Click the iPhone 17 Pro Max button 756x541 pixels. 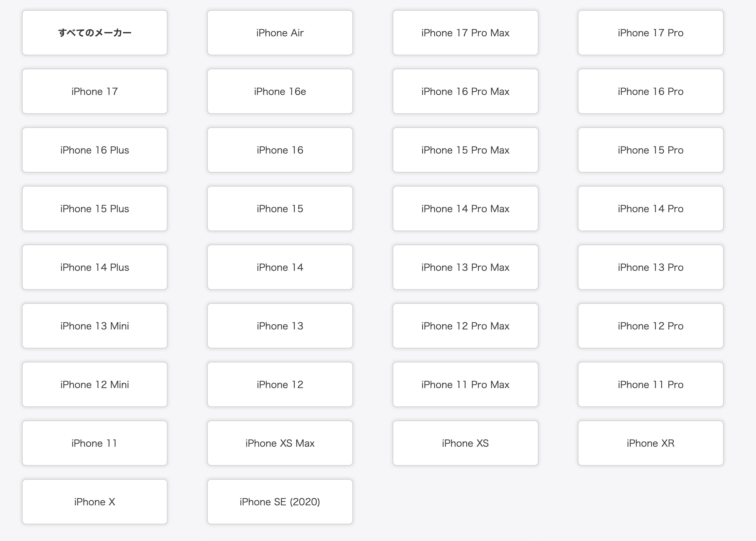[465, 33]
